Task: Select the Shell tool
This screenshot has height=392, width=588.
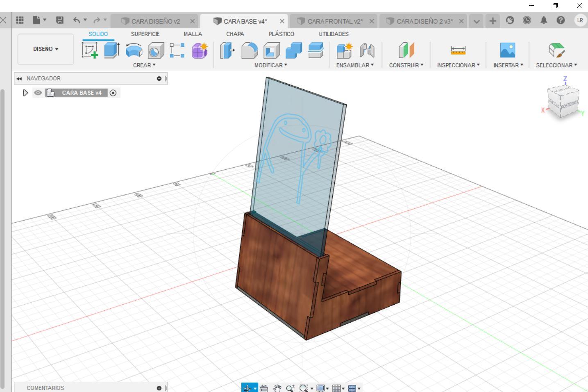Action: (272, 50)
